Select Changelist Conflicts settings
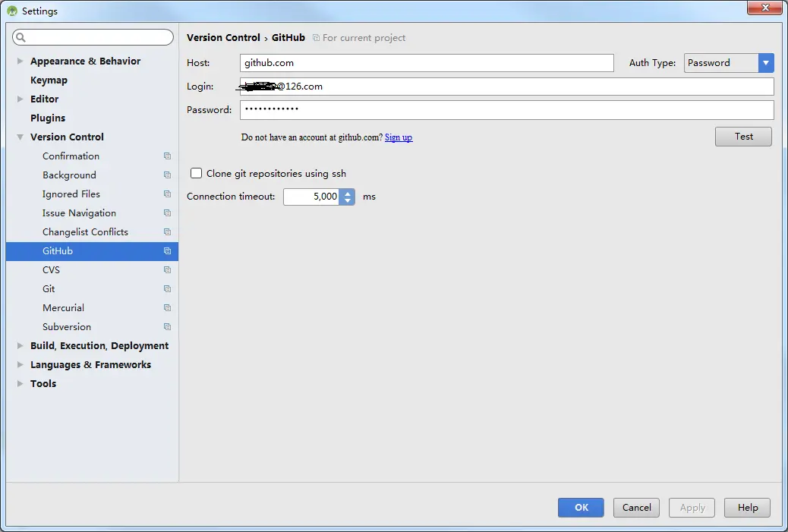788x532 pixels. point(86,232)
